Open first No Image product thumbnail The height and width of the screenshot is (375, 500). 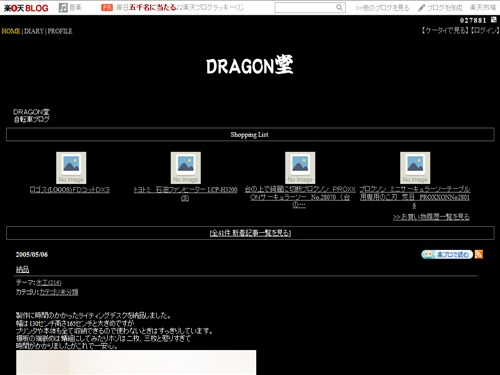pos(71,168)
